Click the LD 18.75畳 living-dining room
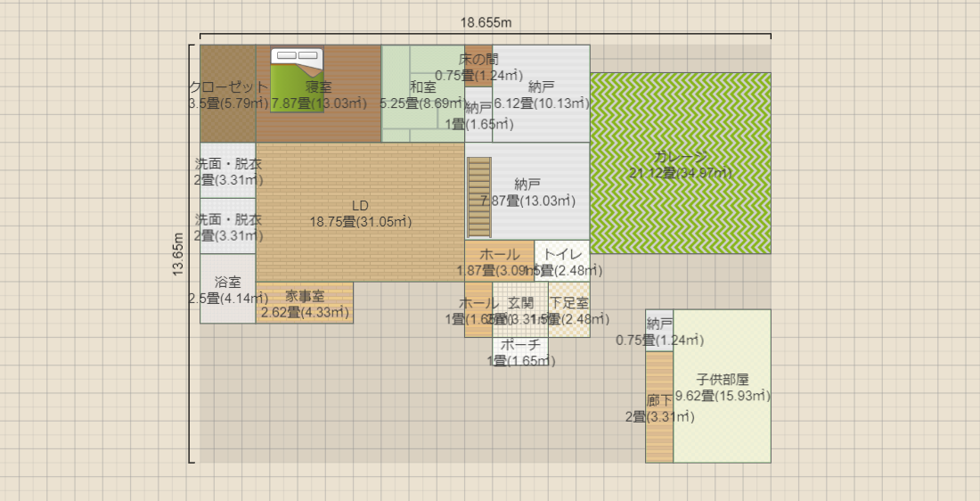 coord(360,212)
